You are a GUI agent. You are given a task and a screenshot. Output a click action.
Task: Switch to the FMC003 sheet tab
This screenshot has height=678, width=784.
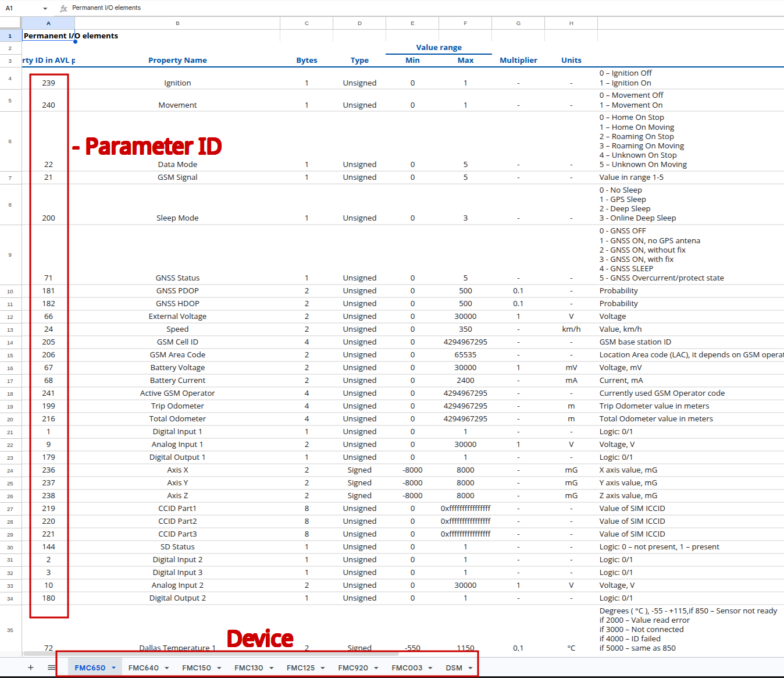407,668
